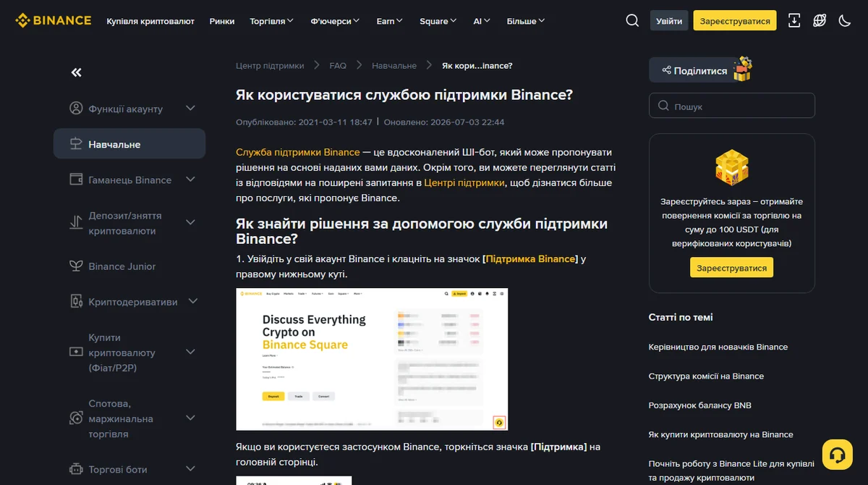Image resolution: width=868 pixels, height=485 pixels.
Task: Click the Спотова, маржинальна торгівля icon
Action: click(x=76, y=418)
